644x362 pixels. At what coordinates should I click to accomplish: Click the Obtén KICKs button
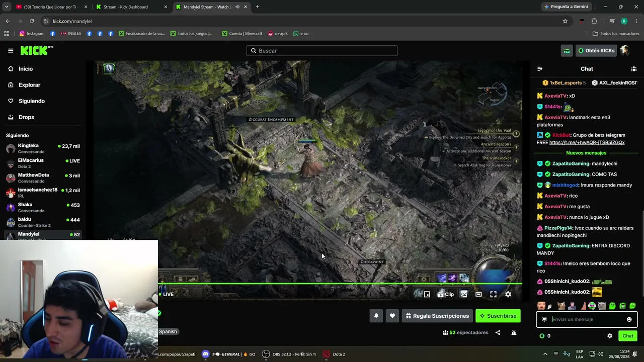pyautogui.click(x=596, y=51)
